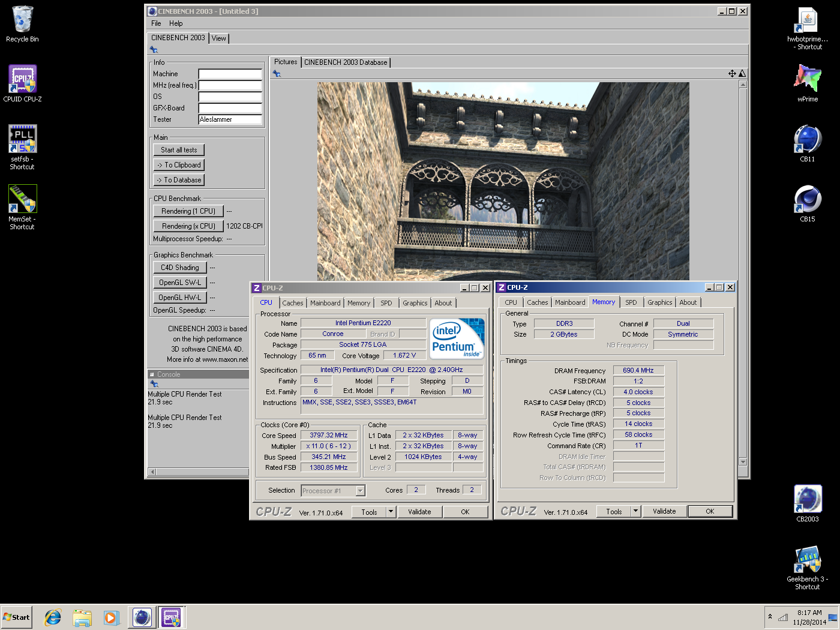Click the zoom triangle icon in Pictures panel
Image resolution: width=840 pixels, height=630 pixels.
coord(742,74)
